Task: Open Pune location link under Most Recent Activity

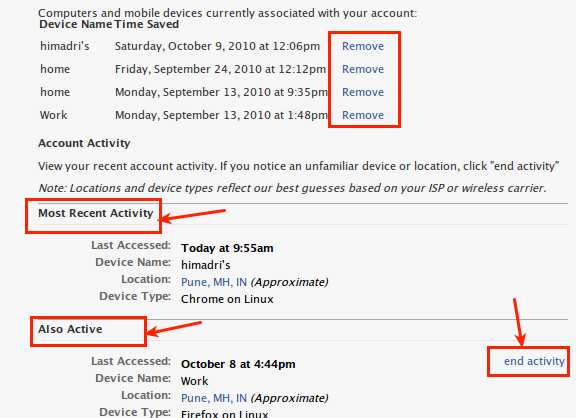Action: coord(214,282)
